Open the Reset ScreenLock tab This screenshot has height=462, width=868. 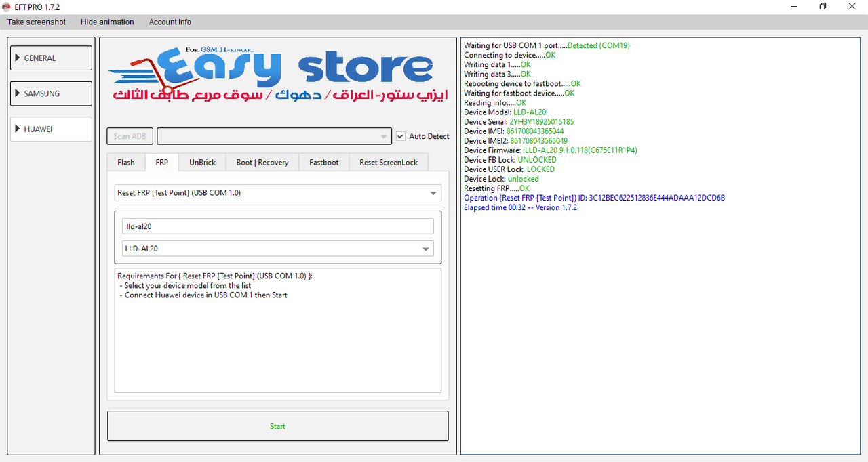point(389,163)
